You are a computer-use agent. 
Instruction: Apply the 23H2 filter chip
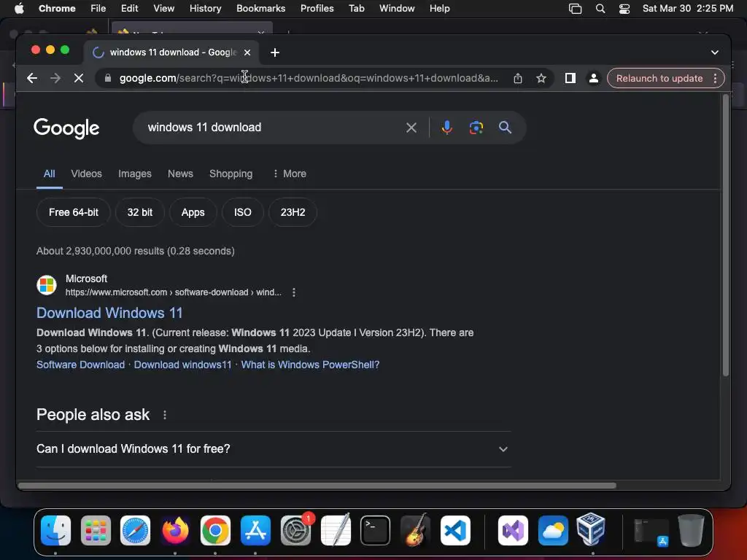tap(293, 212)
